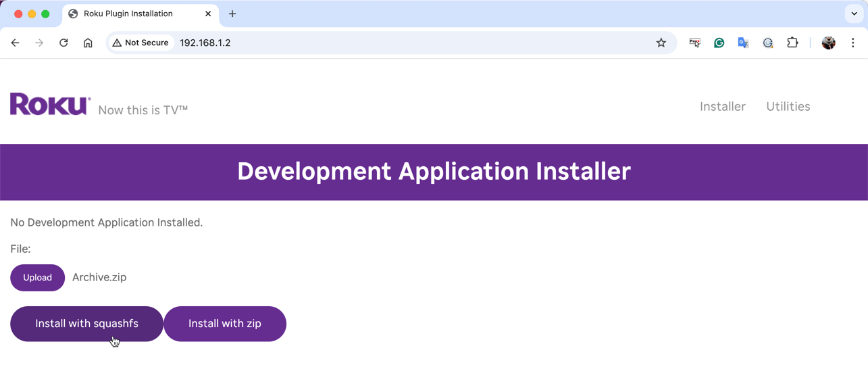
Task: Click the first extension icon beside the star
Action: pos(695,43)
